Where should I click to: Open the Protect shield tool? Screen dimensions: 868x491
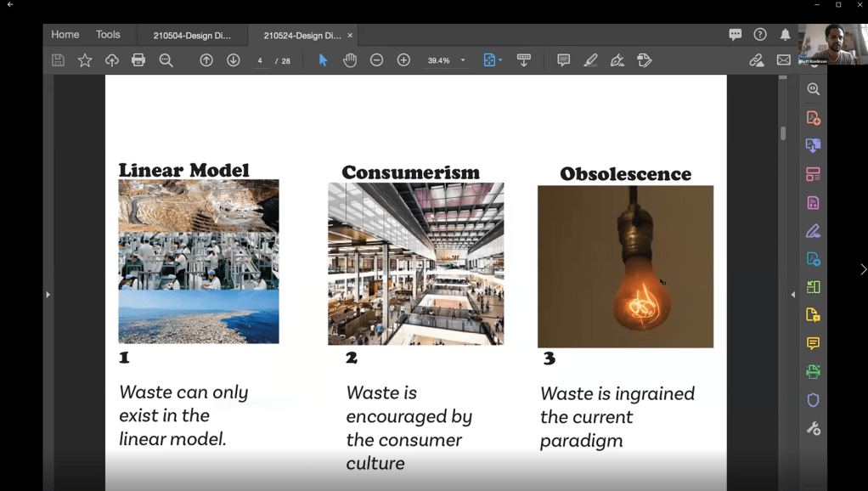coord(813,400)
